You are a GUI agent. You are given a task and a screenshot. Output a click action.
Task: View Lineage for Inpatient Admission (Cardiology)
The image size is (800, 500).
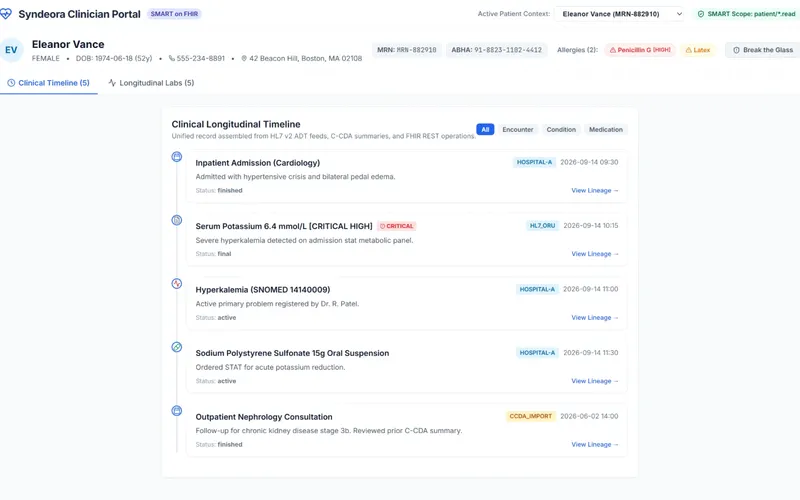click(595, 190)
